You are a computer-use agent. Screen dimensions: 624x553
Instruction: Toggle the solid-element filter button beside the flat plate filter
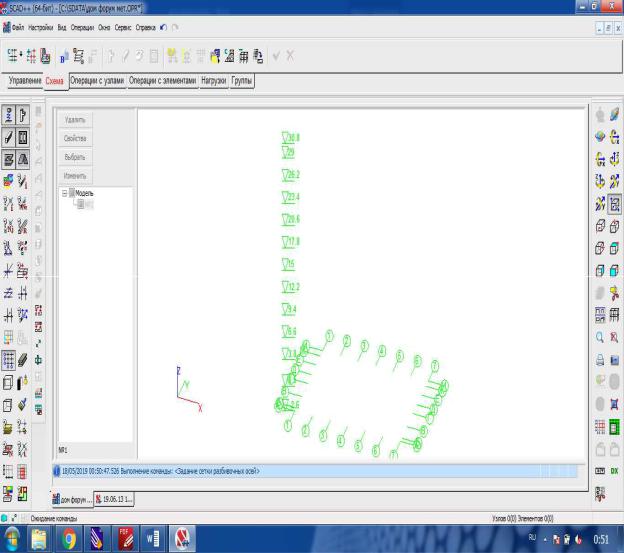click(x=23, y=160)
